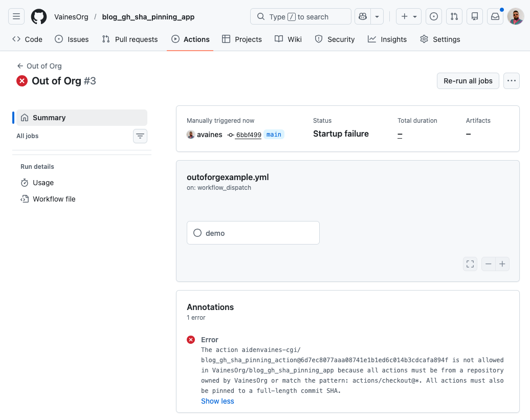Image resolution: width=530 pixels, height=420 pixels.
Task: Select Summary in the sidebar
Action: point(82,118)
